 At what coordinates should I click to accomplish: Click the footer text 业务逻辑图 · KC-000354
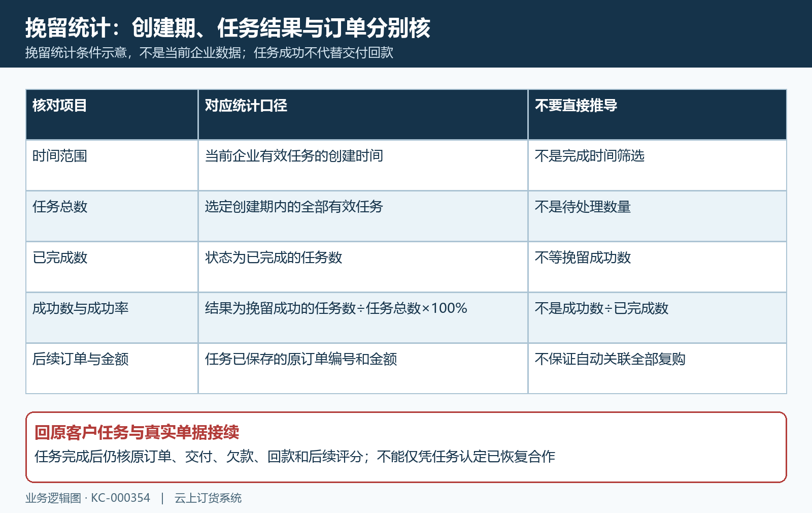pyautogui.click(x=88, y=498)
